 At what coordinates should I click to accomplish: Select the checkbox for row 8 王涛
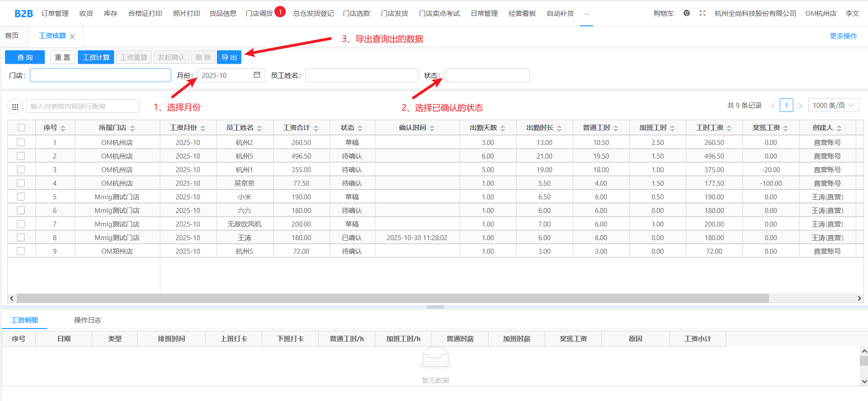pyautogui.click(x=21, y=237)
